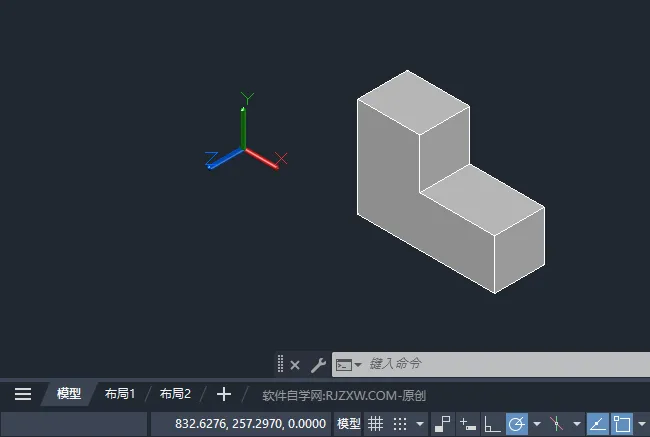The height and width of the screenshot is (437, 650).
Task: Open the layout tabs hamburger menu
Action: coord(22,394)
